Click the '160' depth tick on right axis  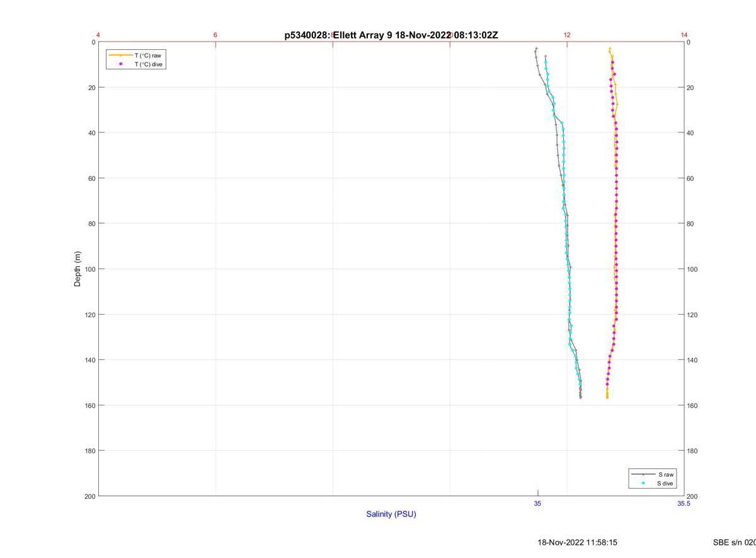pyautogui.click(x=692, y=405)
